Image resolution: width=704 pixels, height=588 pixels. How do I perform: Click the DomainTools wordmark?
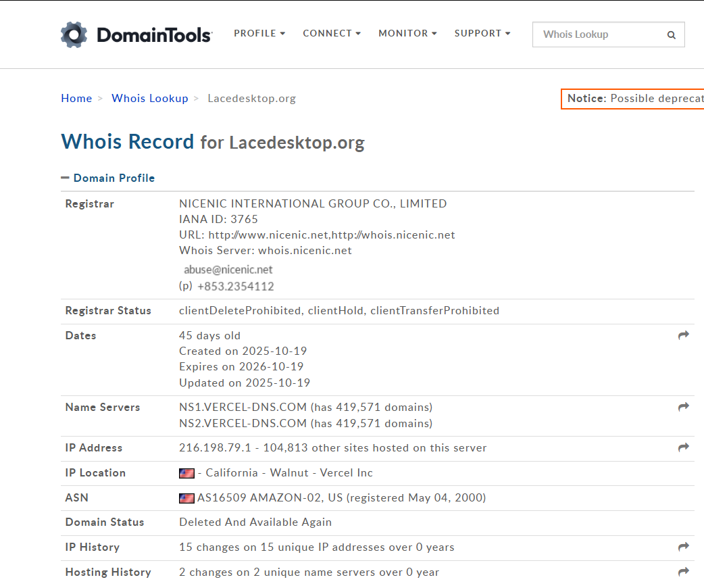click(x=155, y=35)
